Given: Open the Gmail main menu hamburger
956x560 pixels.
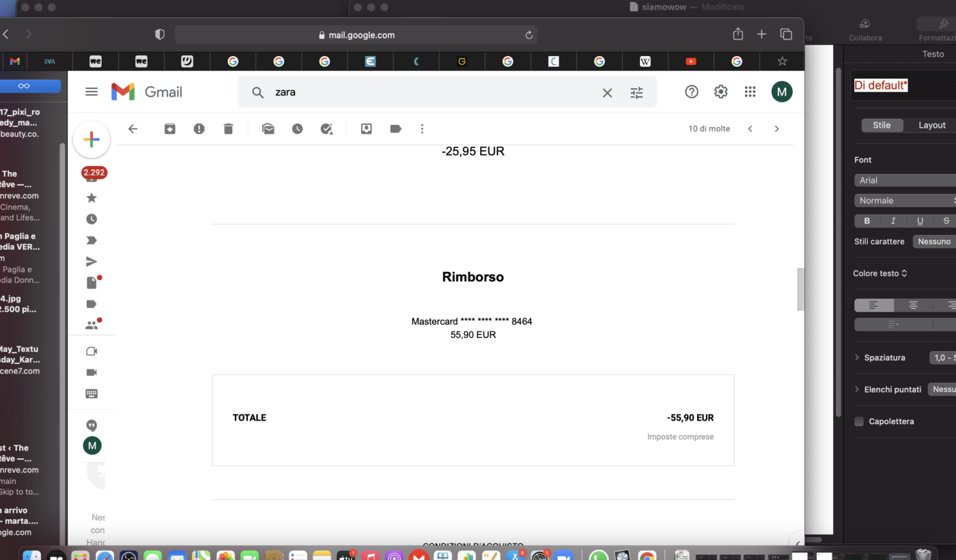Looking at the screenshot, I should coord(92,92).
